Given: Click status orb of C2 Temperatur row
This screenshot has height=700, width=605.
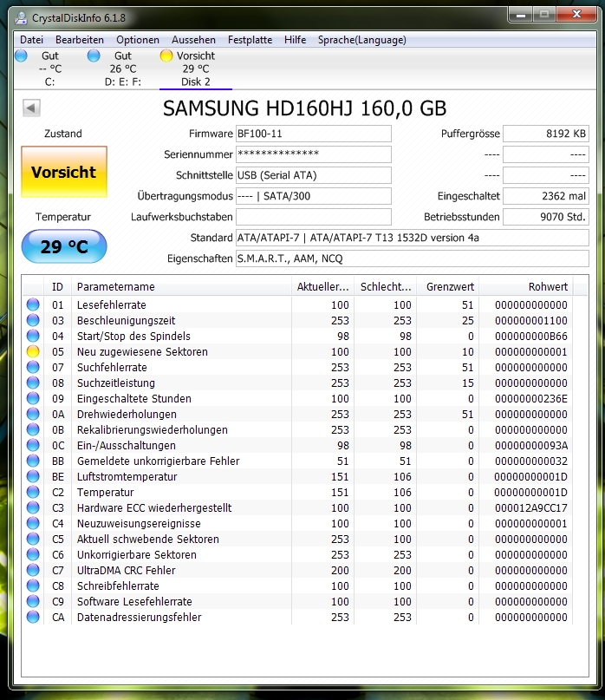Looking at the screenshot, I should coord(33,492).
